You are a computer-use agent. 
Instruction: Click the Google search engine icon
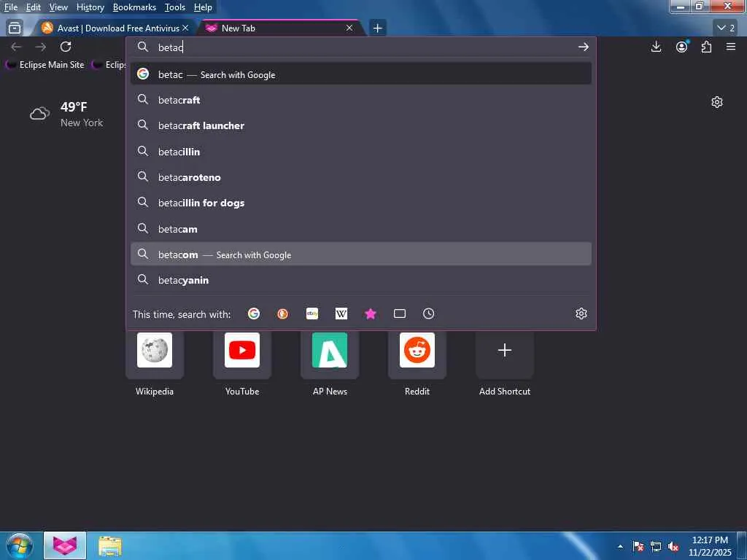[254, 314]
